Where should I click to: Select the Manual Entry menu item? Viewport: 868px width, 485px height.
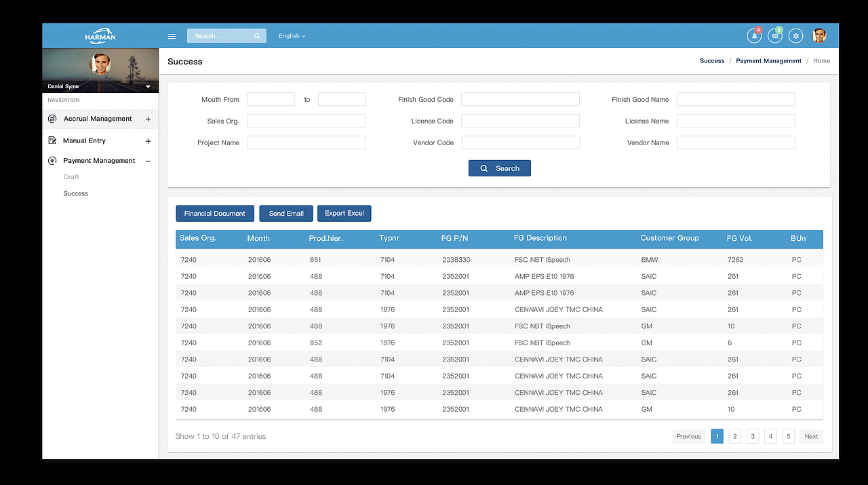100,140
